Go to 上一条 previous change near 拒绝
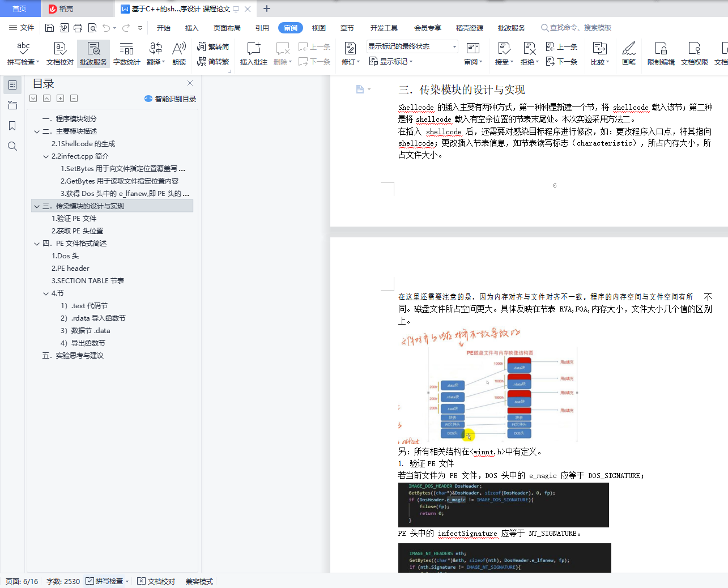This screenshot has height=588, width=728. pos(561,47)
